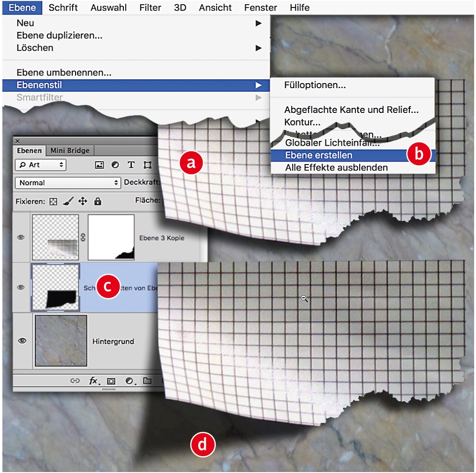Select Ebene 3 Kopie layer mask thumbnail
Image resolution: width=476 pixels, height=473 pixels.
pos(111,237)
